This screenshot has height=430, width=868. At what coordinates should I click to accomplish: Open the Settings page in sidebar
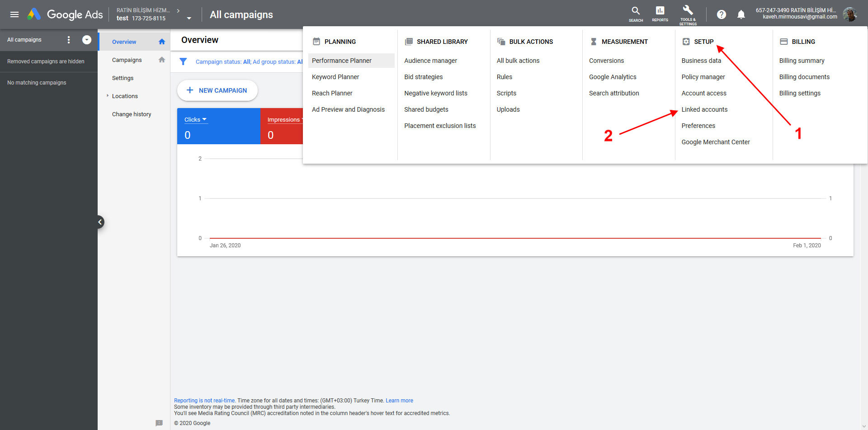[x=123, y=78]
